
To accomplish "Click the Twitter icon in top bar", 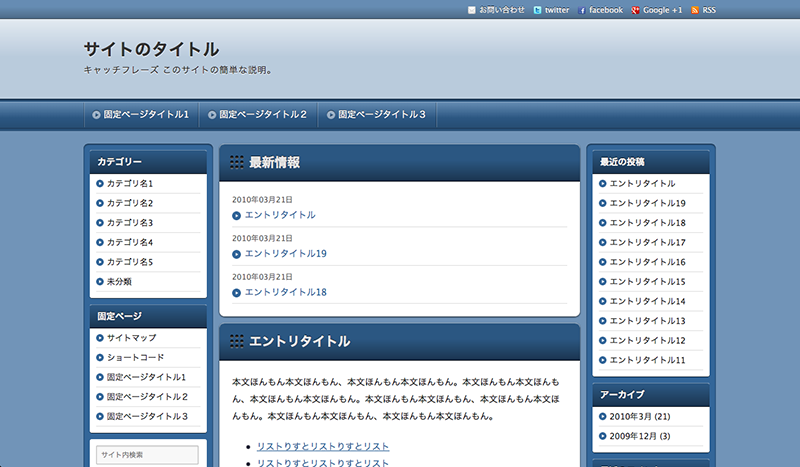I will pos(538,10).
